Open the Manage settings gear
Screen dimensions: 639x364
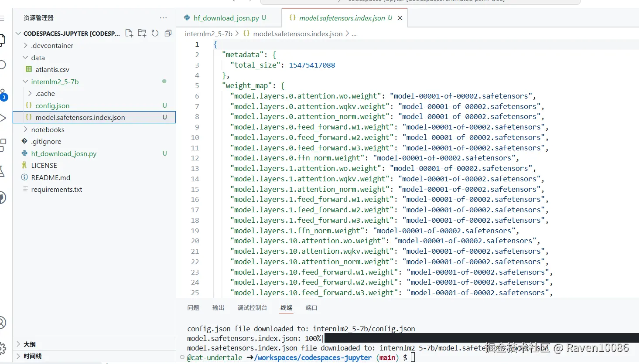3,348
